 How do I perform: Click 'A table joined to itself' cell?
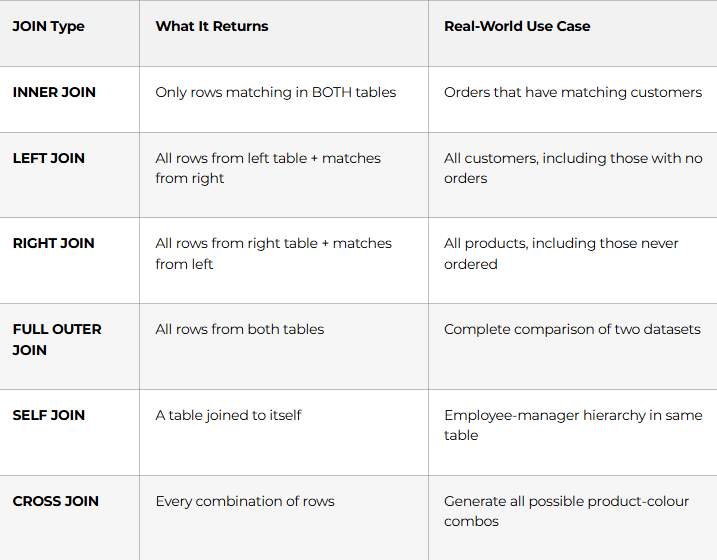[228, 415]
